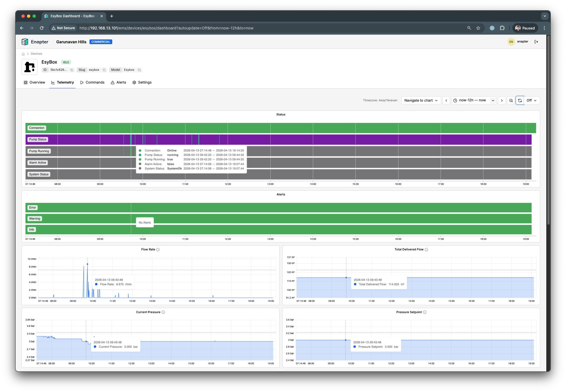This screenshot has height=392, width=566.
Task: Click the log out icon
Action: click(x=536, y=42)
